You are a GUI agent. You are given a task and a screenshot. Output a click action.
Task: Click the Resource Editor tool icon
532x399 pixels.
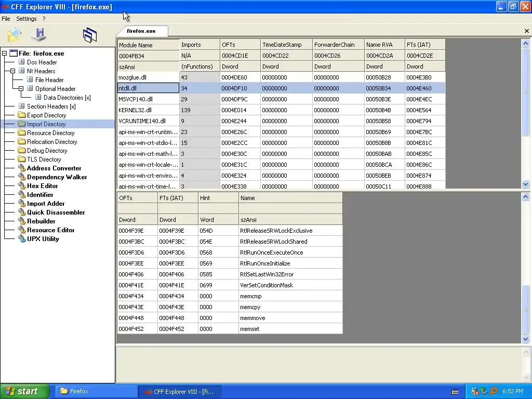pyautogui.click(x=22, y=230)
